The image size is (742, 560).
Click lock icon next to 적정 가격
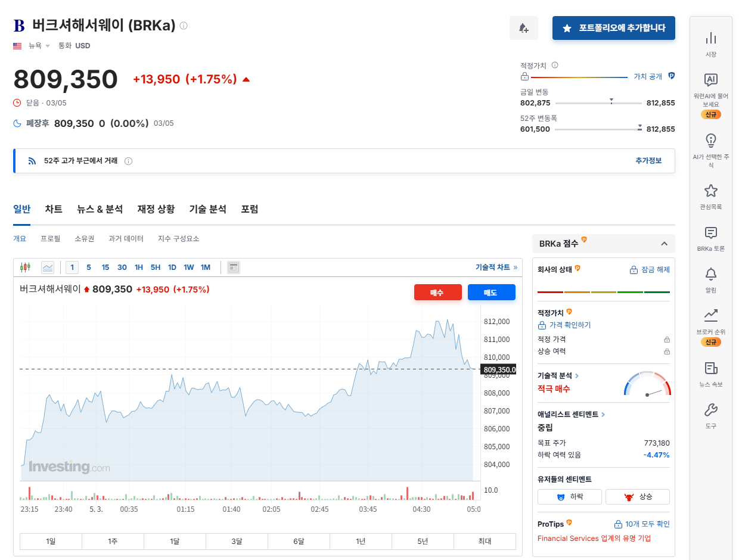(667, 340)
